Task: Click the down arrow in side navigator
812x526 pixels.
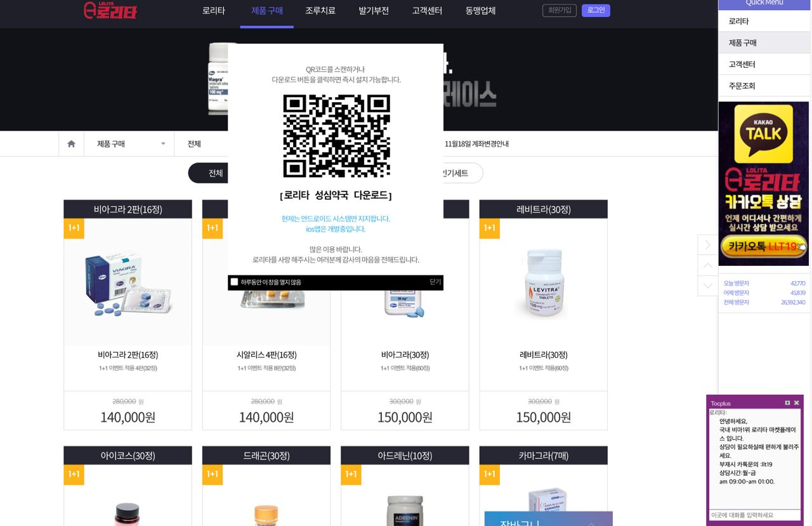Action: (x=707, y=286)
